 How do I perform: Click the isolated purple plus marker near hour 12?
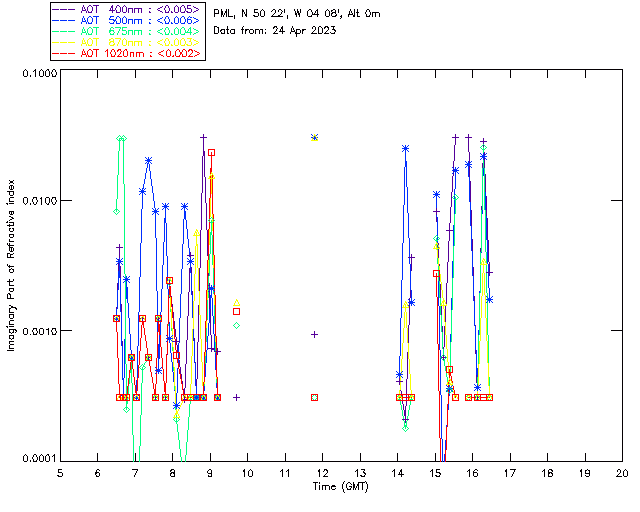tap(314, 334)
